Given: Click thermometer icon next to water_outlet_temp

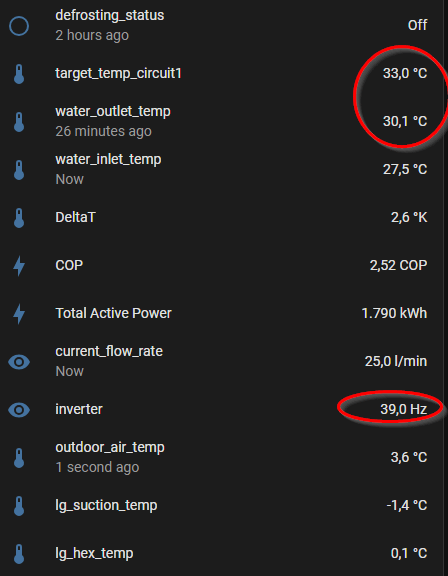Looking at the screenshot, I should [x=19, y=122].
